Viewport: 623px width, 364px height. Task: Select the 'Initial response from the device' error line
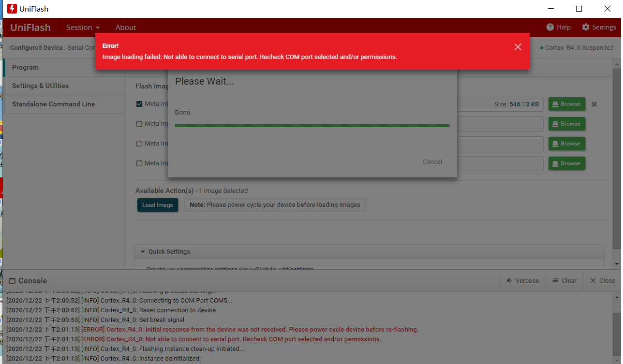pyautogui.click(x=212, y=330)
